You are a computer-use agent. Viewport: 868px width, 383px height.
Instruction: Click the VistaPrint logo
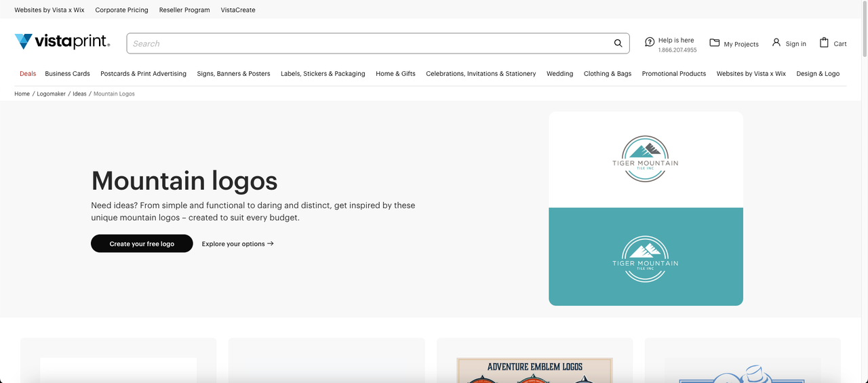click(x=62, y=41)
